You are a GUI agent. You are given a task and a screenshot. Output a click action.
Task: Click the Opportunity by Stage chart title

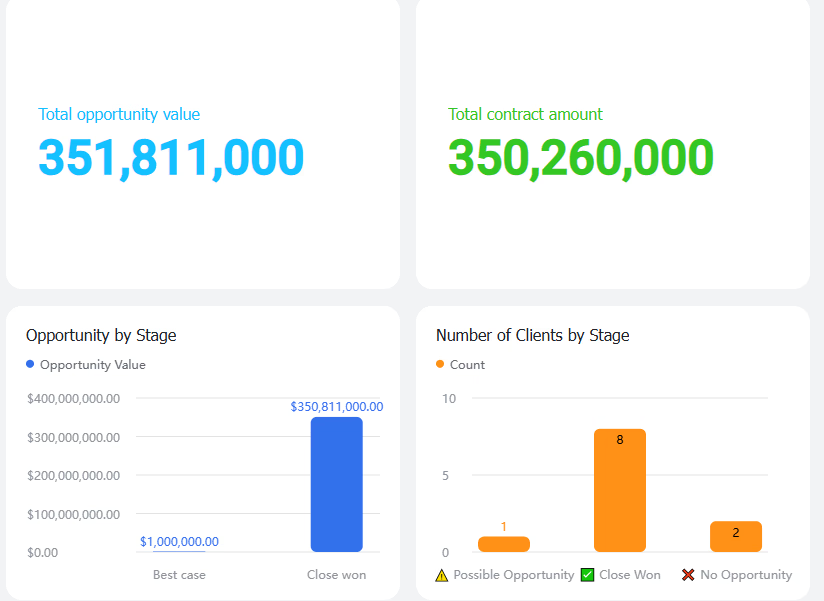pyautogui.click(x=101, y=335)
